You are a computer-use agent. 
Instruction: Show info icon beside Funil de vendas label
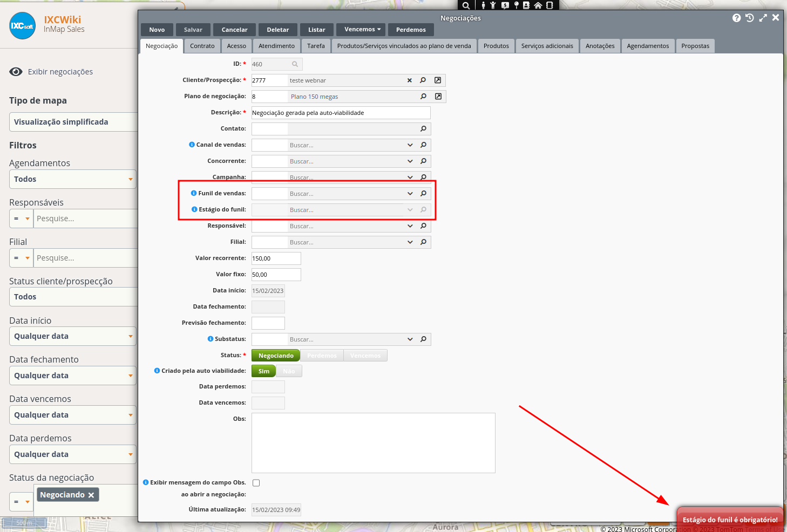click(x=194, y=193)
